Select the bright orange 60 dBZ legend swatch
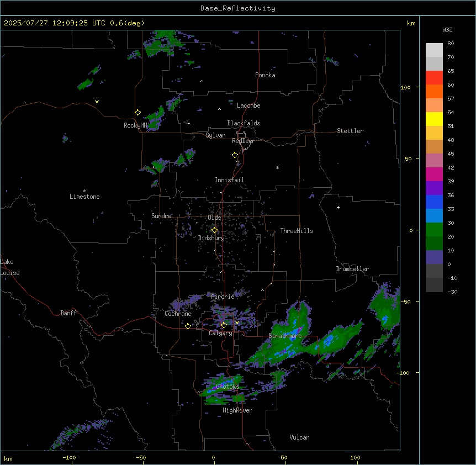 [x=434, y=91]
